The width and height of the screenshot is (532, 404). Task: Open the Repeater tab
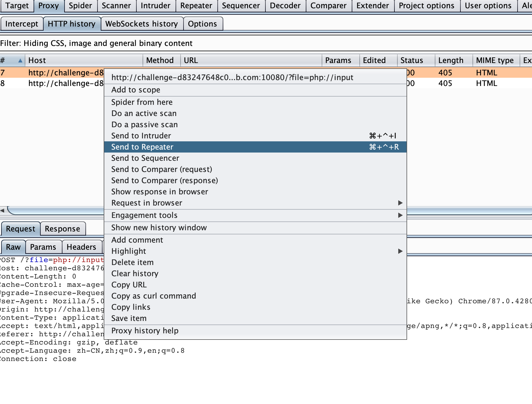[x=196, y=6]
